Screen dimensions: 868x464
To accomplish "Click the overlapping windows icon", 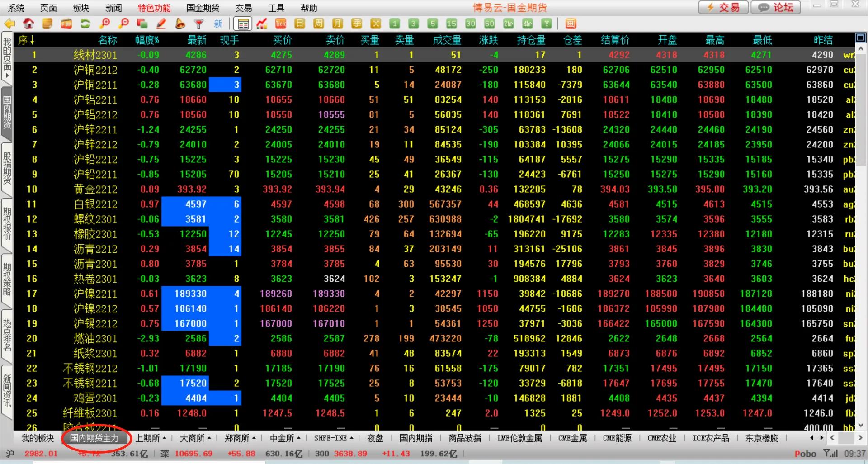I will 142,24.
